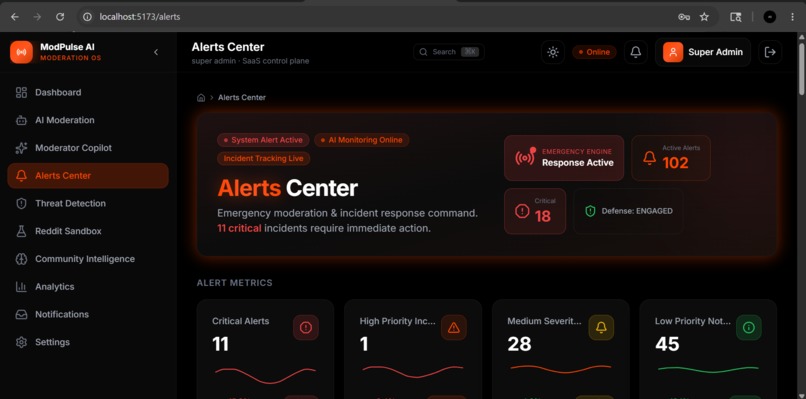
Task: Open Dashboard from the sidebar
Action: (88, 93)
